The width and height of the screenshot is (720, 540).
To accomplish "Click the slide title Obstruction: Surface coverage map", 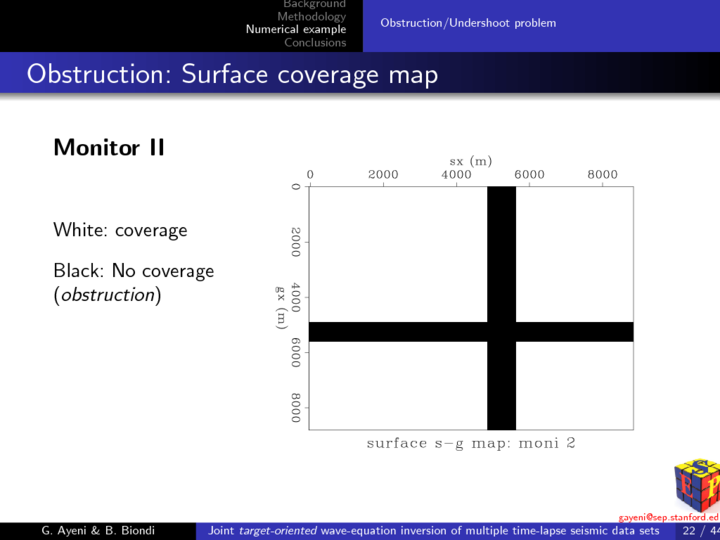I will [232, 75].
